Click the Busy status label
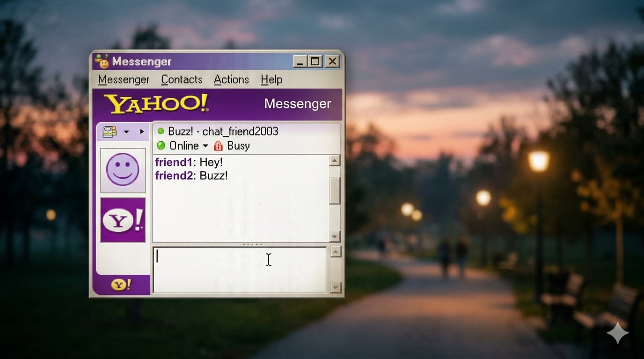644x359 pixels. click(238, 146)
